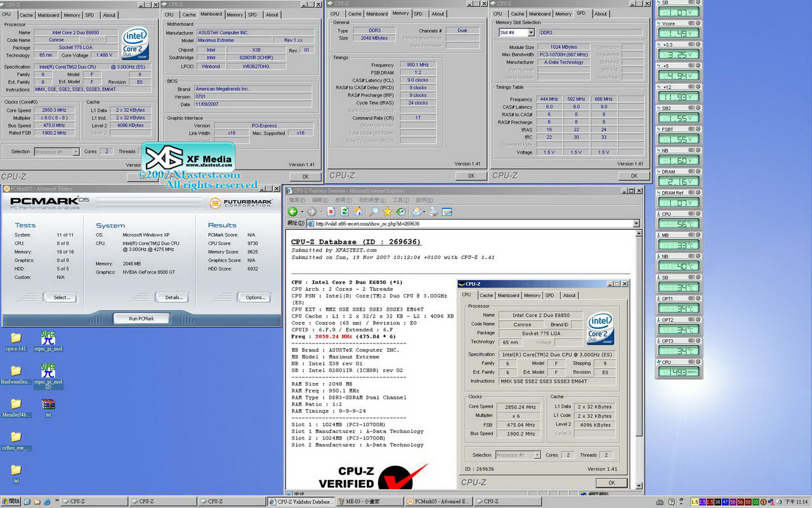The width and height of the screenshot is (812, 508).
Task: Open the Tools (工具) menu in Internet Explorer
Action: (x=401, y=200)
